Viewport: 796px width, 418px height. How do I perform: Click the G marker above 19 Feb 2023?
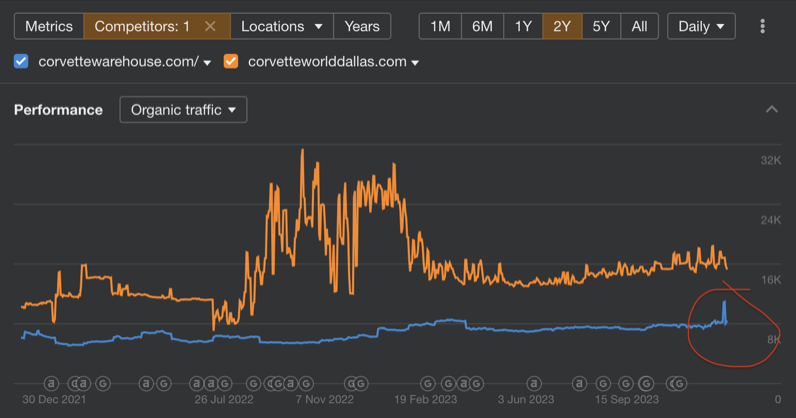pos(428,383)
